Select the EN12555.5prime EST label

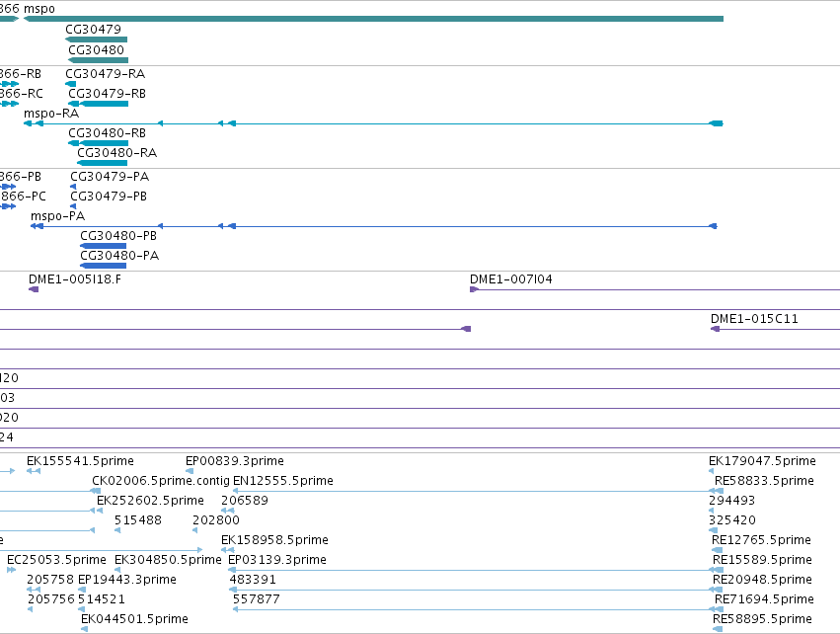[x=283, y=481]
